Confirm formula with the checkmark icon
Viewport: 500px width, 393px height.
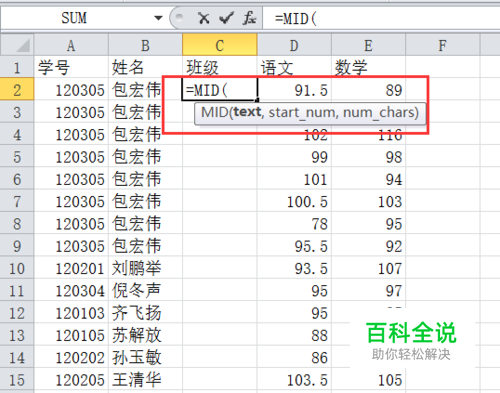pyautogui.click(x=226, y=18)
